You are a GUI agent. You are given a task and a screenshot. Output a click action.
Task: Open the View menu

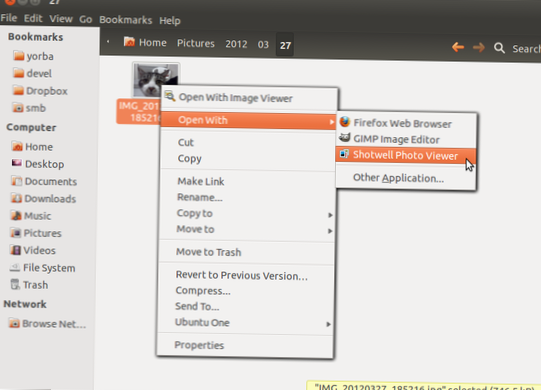(x=61, y=19)
